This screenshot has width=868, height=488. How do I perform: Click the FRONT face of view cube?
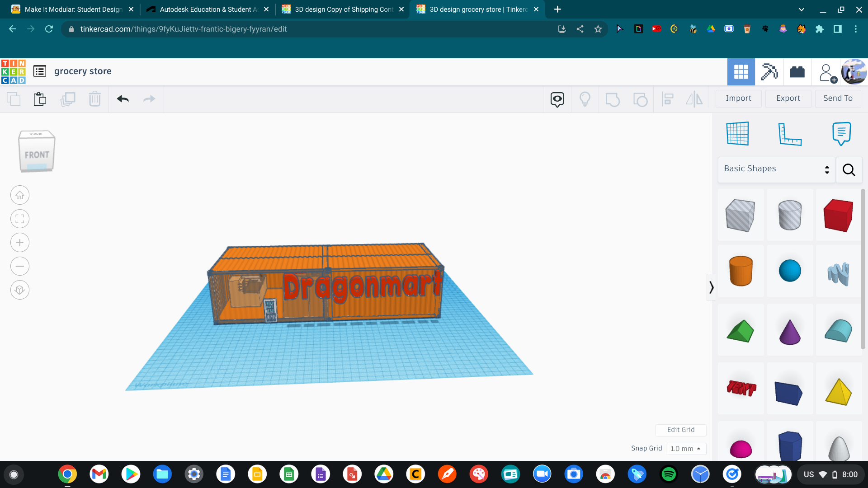click(x=37, y=155)
